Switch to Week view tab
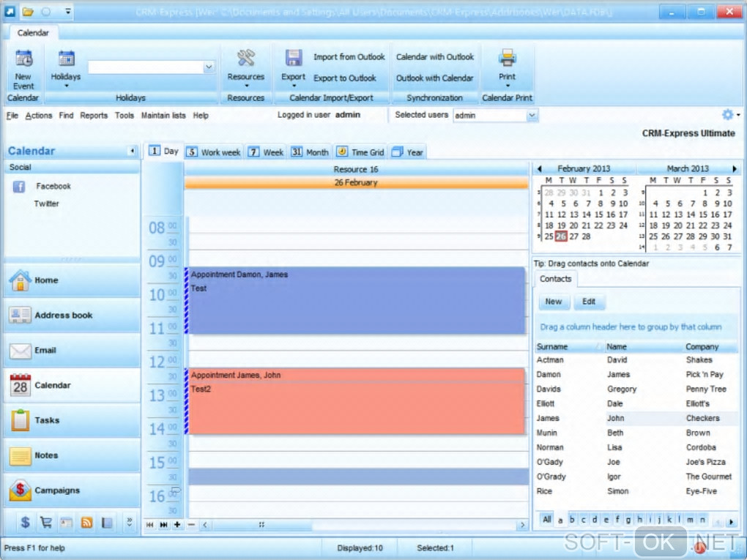This screenshot has width=747, height=560. point(266,152)
